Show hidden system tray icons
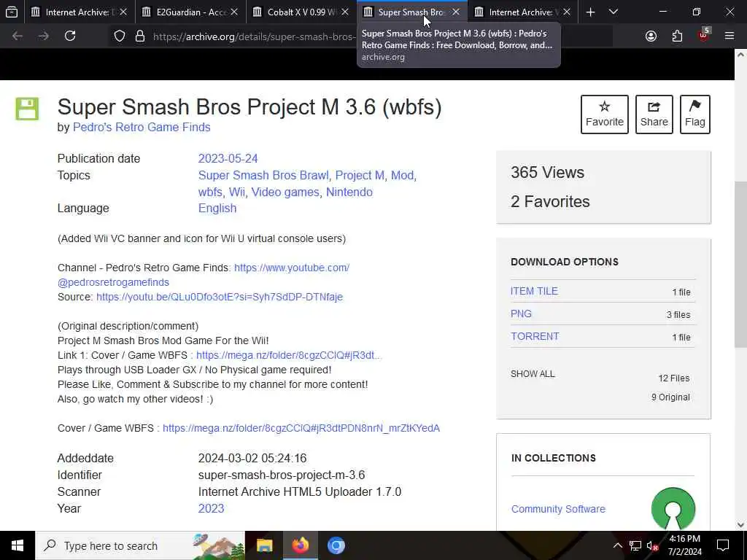The width and height of the screenshot is (747, 560). [617, 545]
